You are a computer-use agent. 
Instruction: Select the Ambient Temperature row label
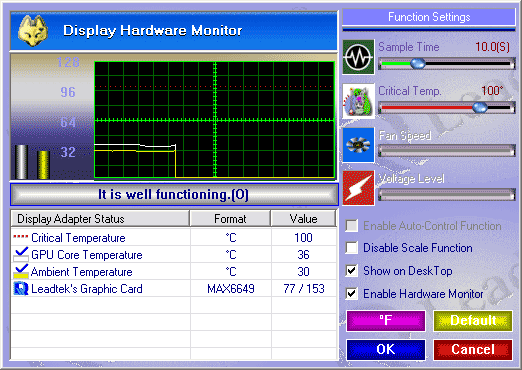click(82, 272)
